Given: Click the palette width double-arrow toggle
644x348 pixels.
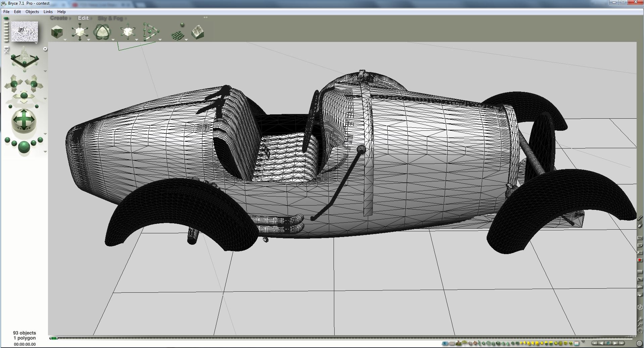Looking at the screenshot, I should [205, 17].
